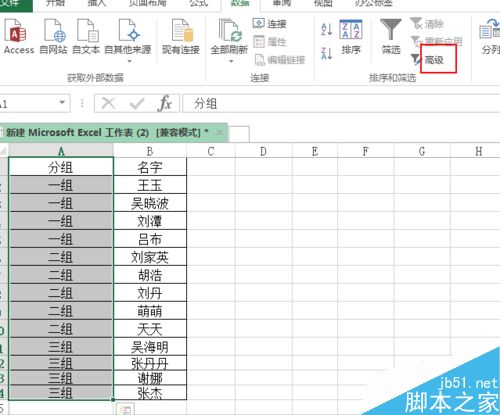Click cell containing 吴晓波
500x415 pixels.
pyautogui.click(x=150, y=203)
